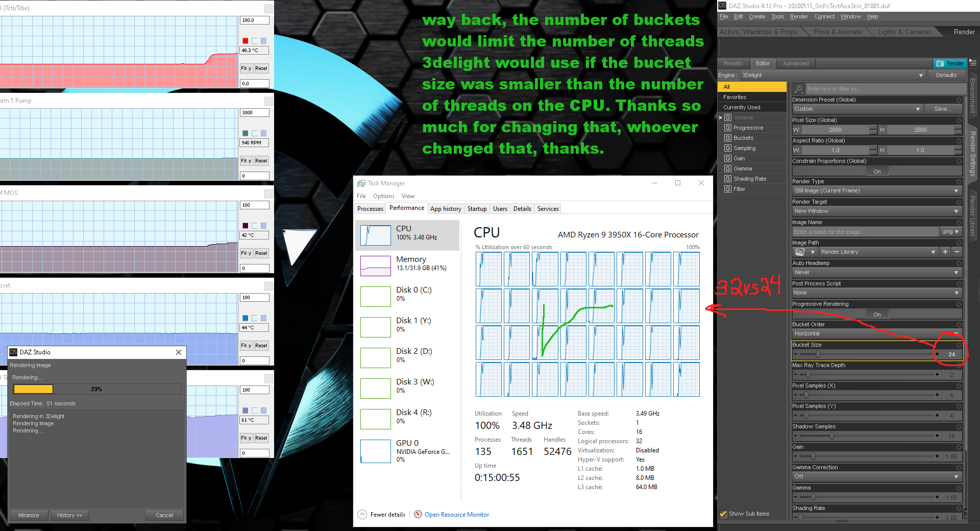Click the Bucket Size plus increment icon
980x531 pixels.
point(937,354)
